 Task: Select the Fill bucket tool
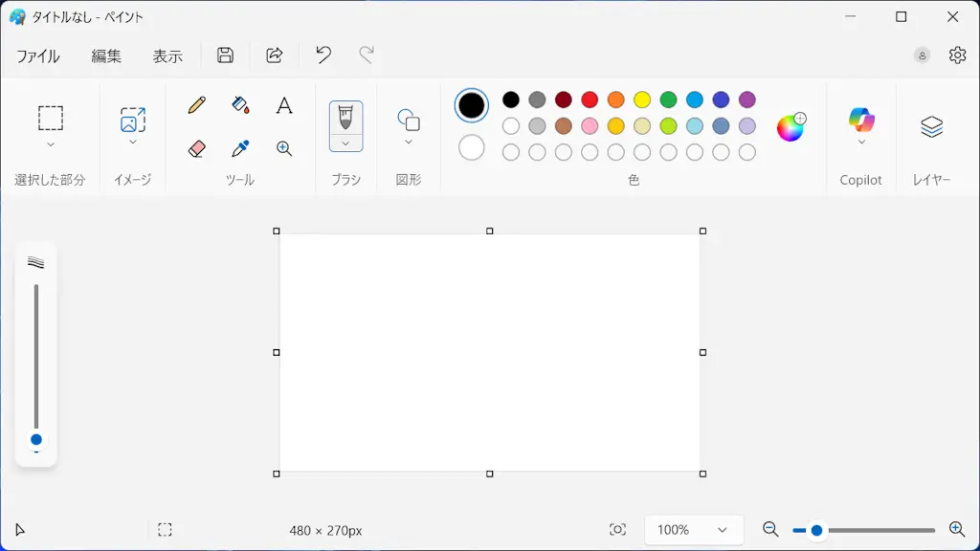[x=240, y=105]
